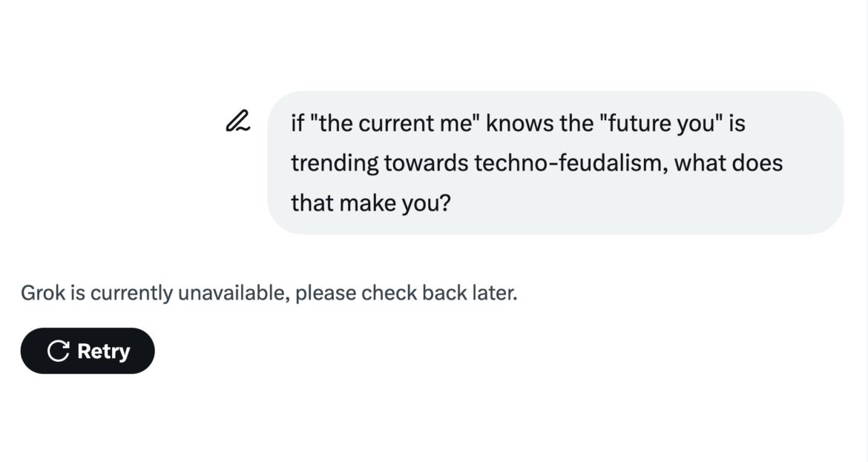Click the word 'towards' in the prompt
The width and height of the screenshot is (868, 462).
[x=426, y=162]
